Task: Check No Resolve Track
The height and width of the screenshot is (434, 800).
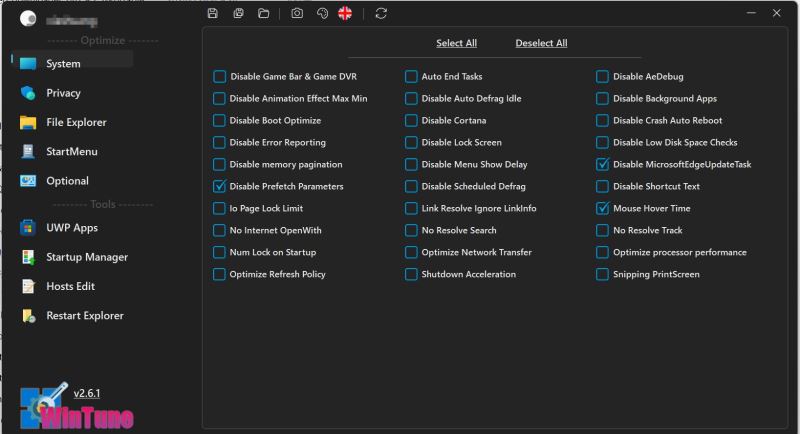Action: click(603, 230)
